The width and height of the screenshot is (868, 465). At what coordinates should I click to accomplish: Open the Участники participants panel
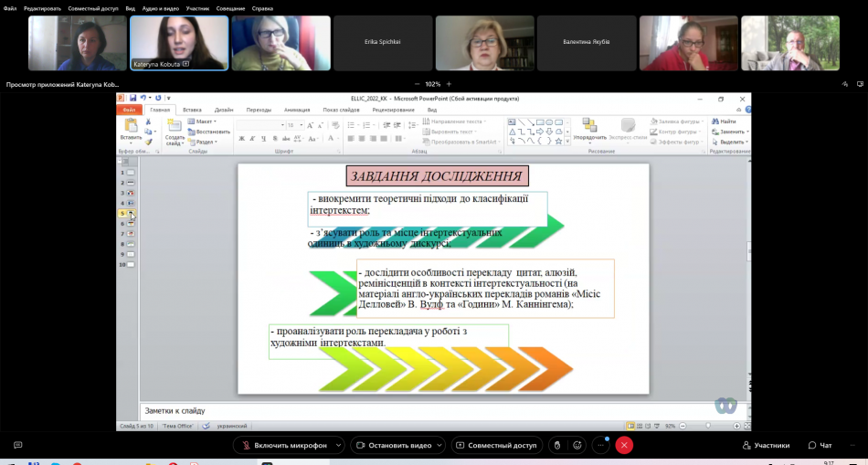[765, 445]
